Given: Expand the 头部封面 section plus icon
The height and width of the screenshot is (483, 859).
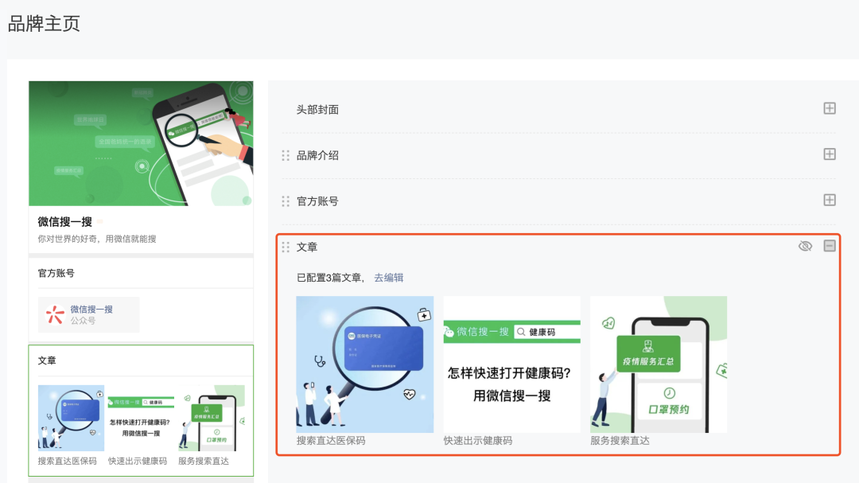Looking at the screenshot, I should click(x=829, y=108).
